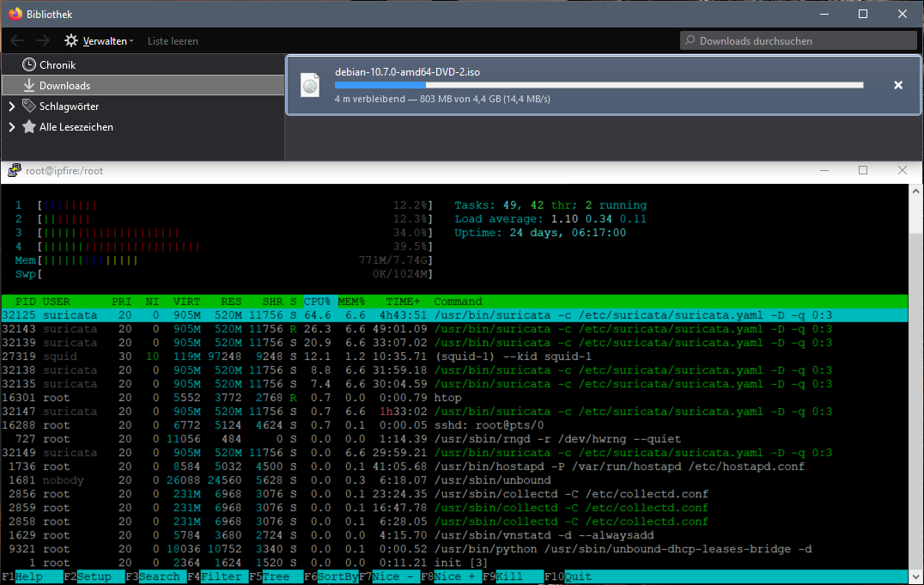Select rngd process row 727

454,439
